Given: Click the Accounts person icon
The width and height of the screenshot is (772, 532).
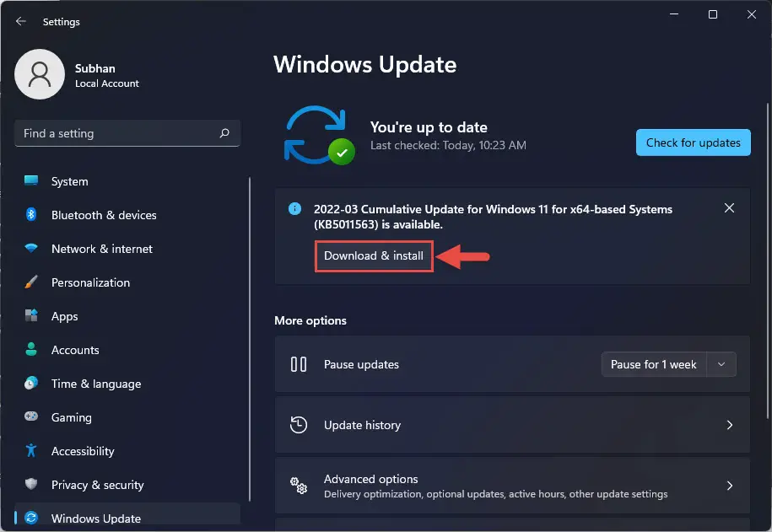Looking at the screenshot, I should [x=31, y=349].
